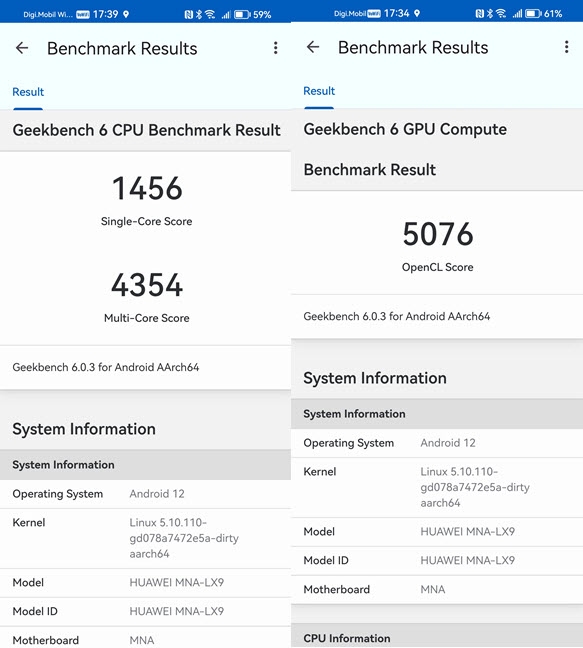Tap the OpenCL score 5076
583x648 pixels.
(438, 234)
